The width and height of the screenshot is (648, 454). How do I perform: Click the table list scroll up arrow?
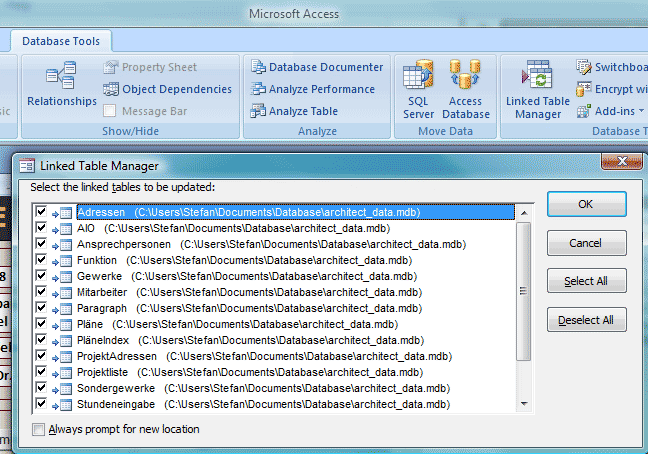click(x=524, y=213)
